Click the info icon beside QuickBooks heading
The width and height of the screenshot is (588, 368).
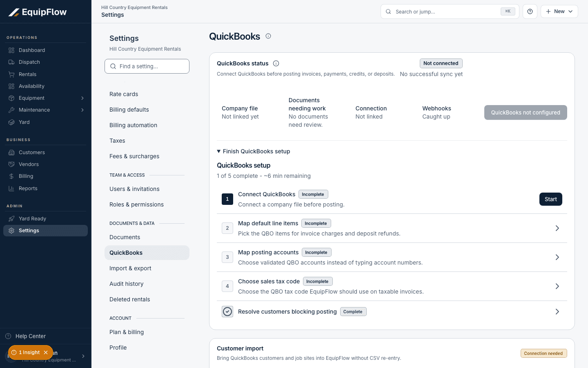[x=268, y=36]
